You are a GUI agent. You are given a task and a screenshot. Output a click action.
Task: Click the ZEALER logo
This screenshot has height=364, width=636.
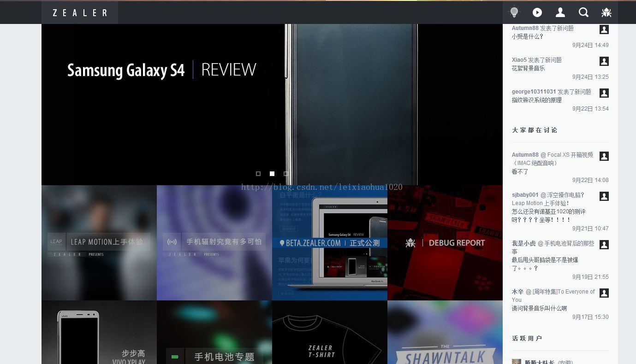coord(80,12)
